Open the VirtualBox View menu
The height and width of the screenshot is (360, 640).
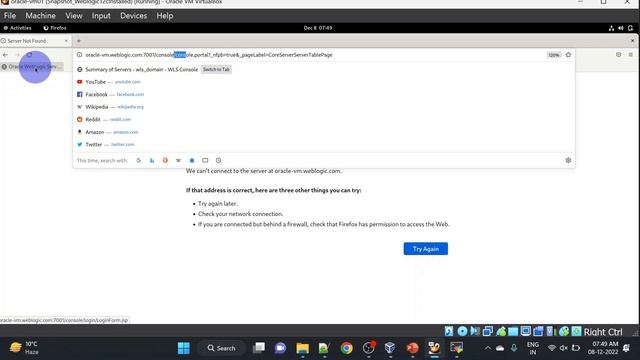pyautogui.click(x=74, y=16)
